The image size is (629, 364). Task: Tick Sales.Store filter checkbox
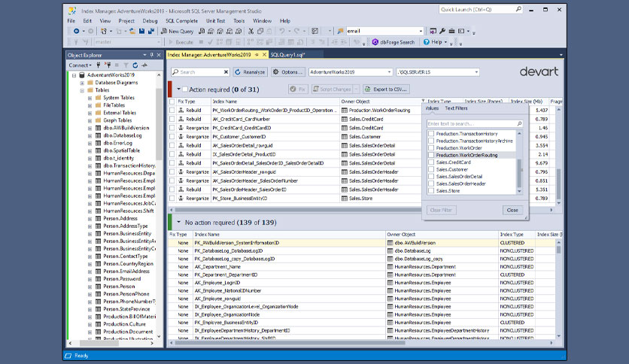coord(431,191)
